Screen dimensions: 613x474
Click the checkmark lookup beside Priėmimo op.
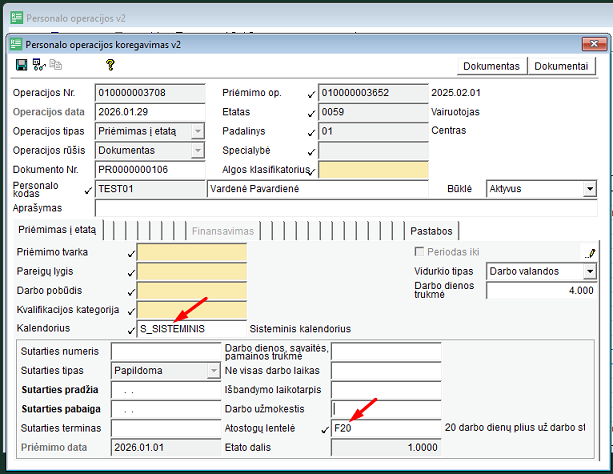(311, 93)
